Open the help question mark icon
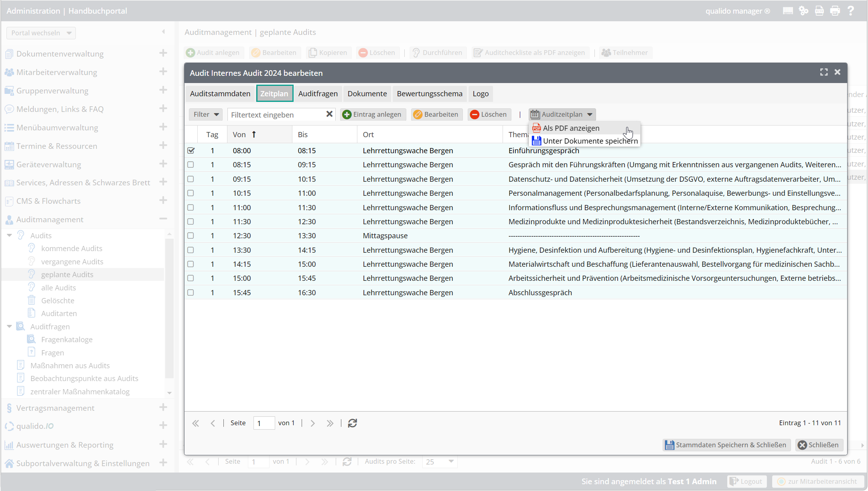Viewport: 868px width, 491px height. 851,11
